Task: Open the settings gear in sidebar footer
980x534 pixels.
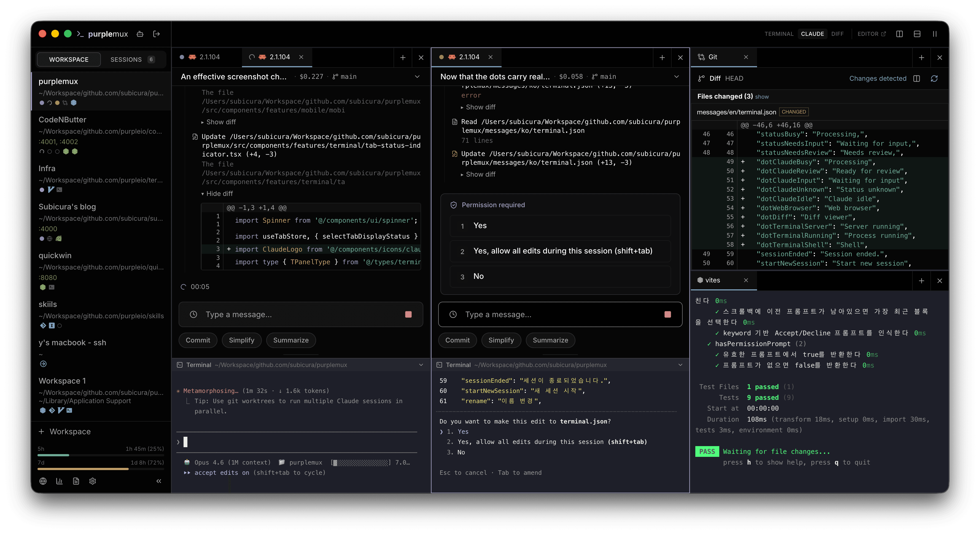Action: pyautogui.click(x=92, y=481)
